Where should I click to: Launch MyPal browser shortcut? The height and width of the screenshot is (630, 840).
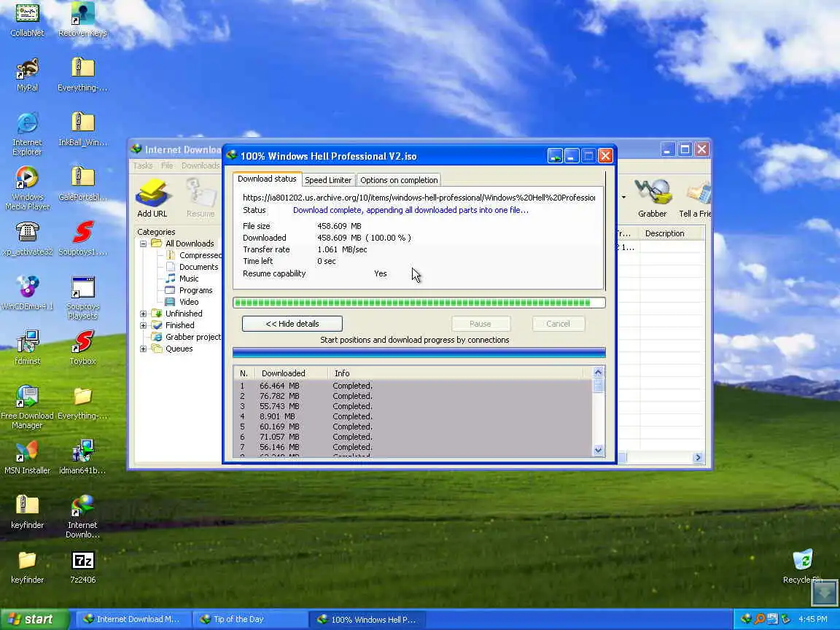pos(27,75)
